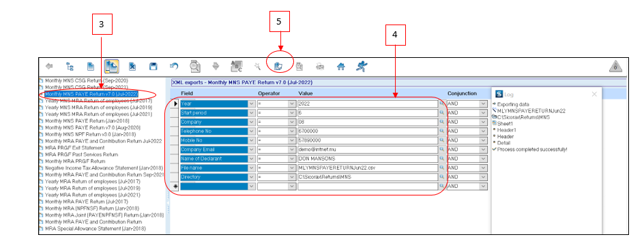Click the Company Email value field

click(x=368, y=150)
